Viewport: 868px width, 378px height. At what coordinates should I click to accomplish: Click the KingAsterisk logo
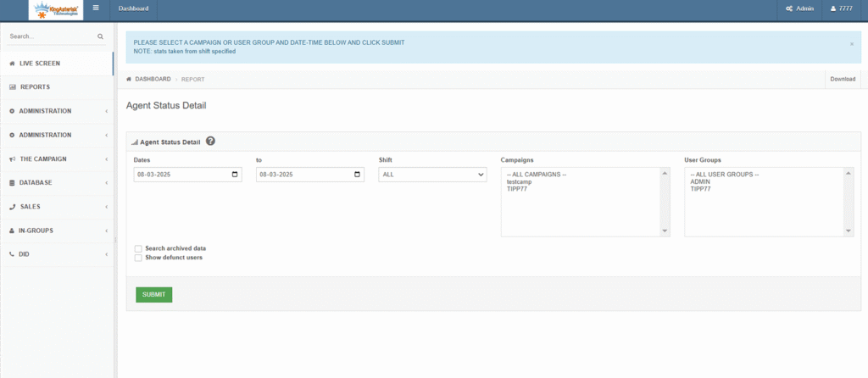click(x=56, y=9)
